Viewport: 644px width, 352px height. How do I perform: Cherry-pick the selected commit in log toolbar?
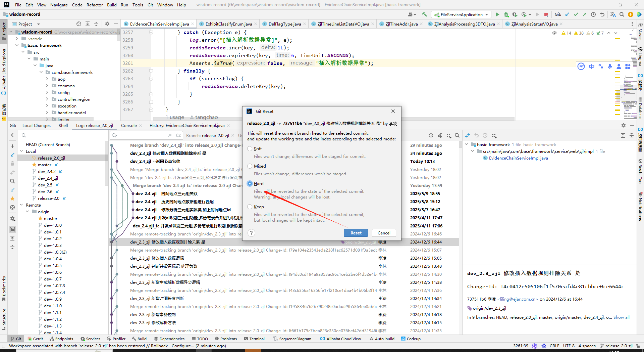(440, 135)
